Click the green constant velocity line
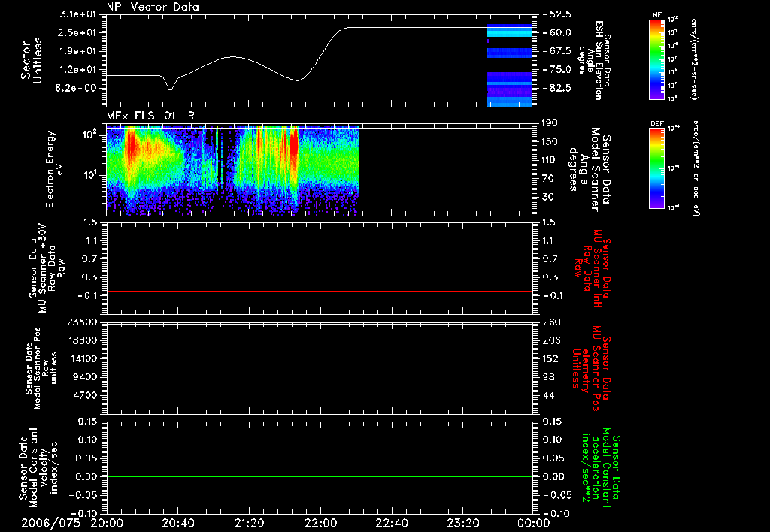Image resolution: width=770 pixels, height=532 pixels. (x=319, y=476)
